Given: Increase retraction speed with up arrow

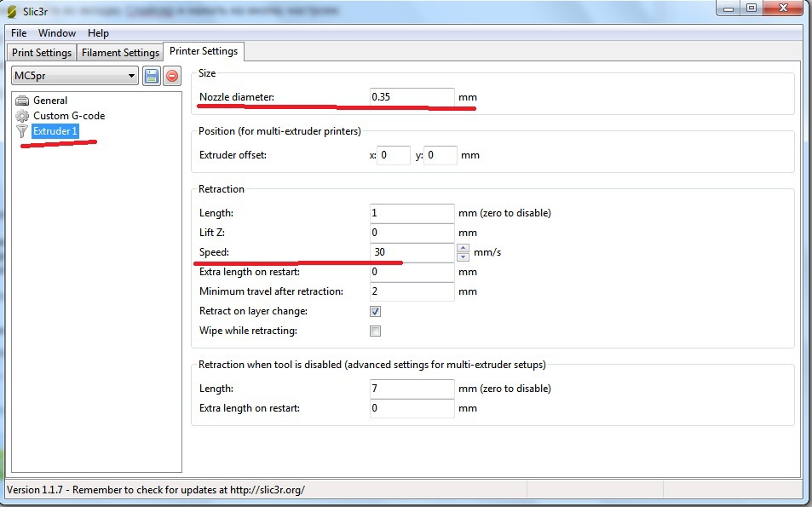Looking at the screenshot, I should tap(463, 248).
